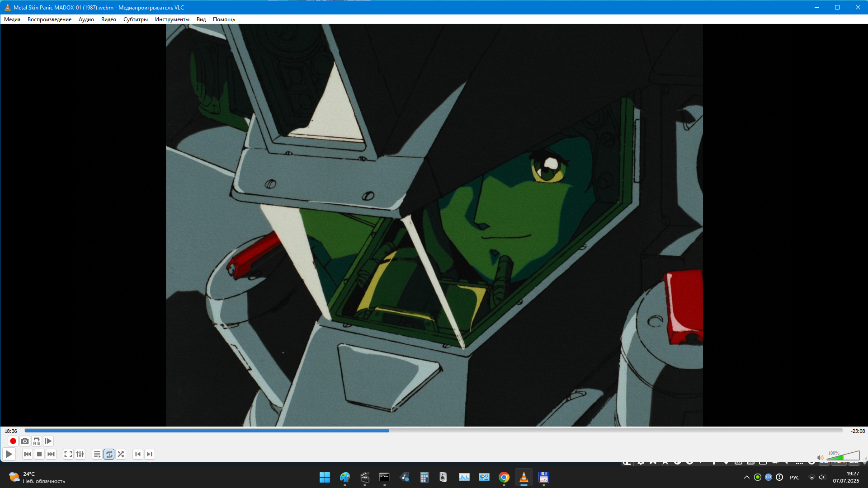This screenshot has width=868, height=488.
Task: Expand hidden system tray icons chevron
Action: pyautogui.click(x=746, y=477)
